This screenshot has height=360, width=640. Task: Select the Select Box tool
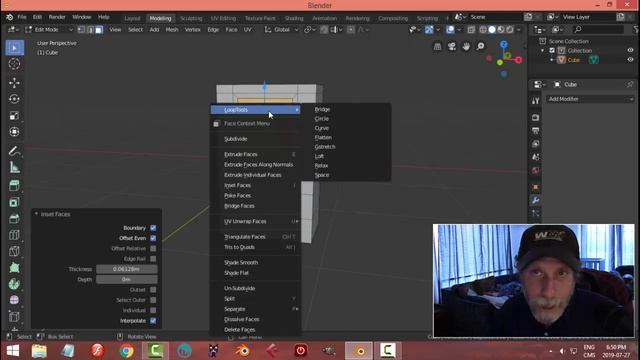coord(14,48)
